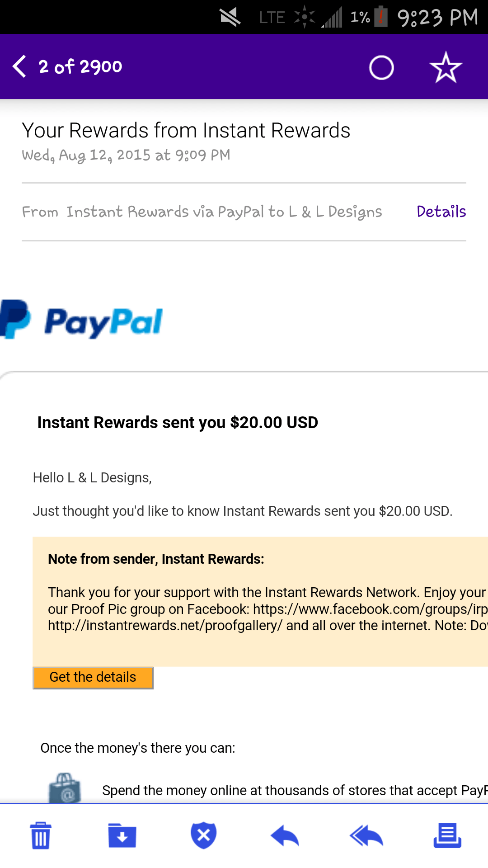Screen dimensions: 488x868
Task: Click the Get the details button
Action: coord(93,677)
